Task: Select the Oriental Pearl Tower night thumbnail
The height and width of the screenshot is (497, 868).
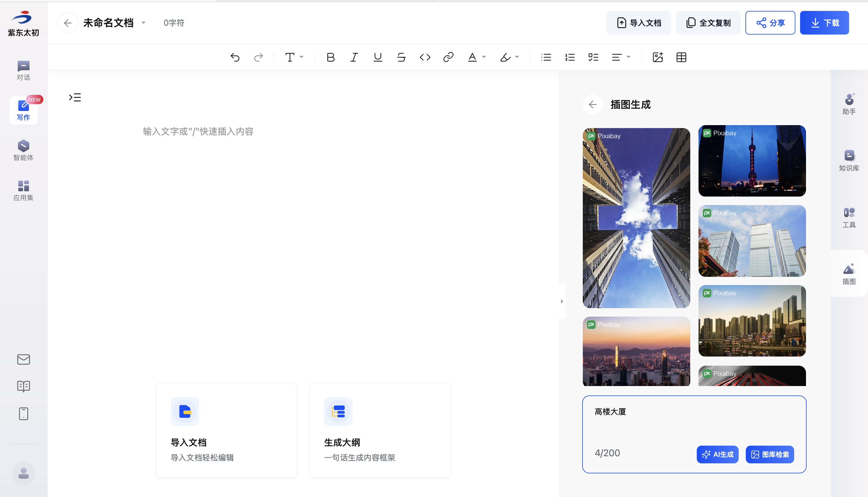Action: click(752, 161)
